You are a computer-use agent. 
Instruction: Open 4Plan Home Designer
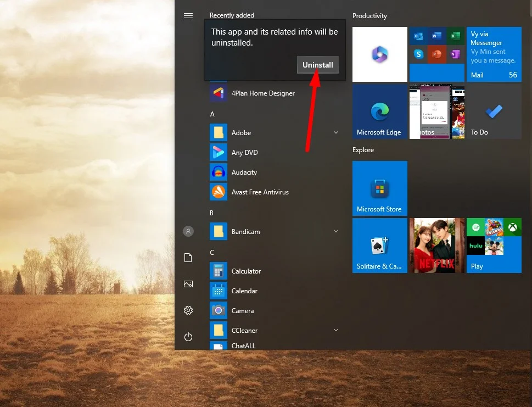point(263,93)
